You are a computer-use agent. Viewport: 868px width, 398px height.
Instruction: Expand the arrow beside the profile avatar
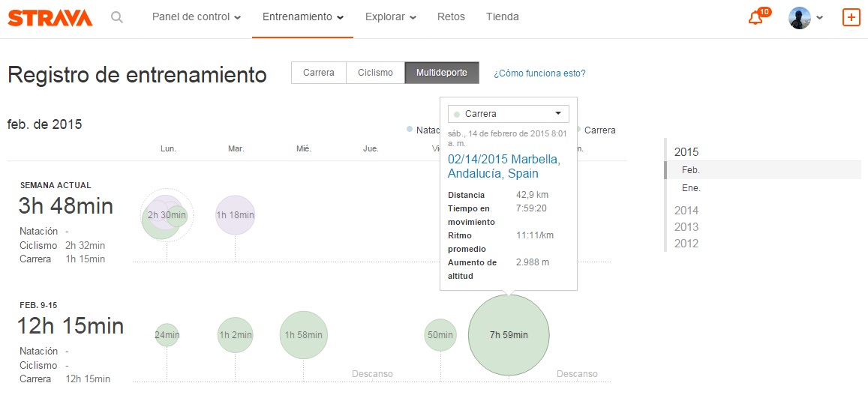tap(820, 18)
